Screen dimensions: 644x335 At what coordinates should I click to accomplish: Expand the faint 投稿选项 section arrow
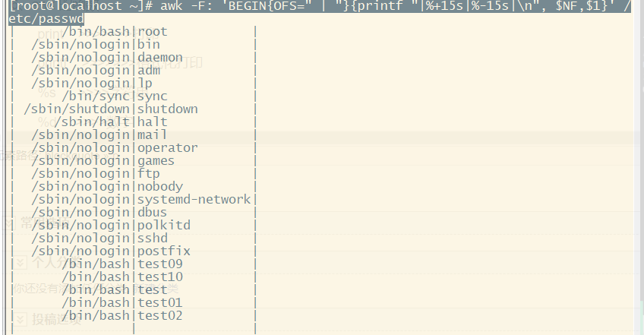21,318
